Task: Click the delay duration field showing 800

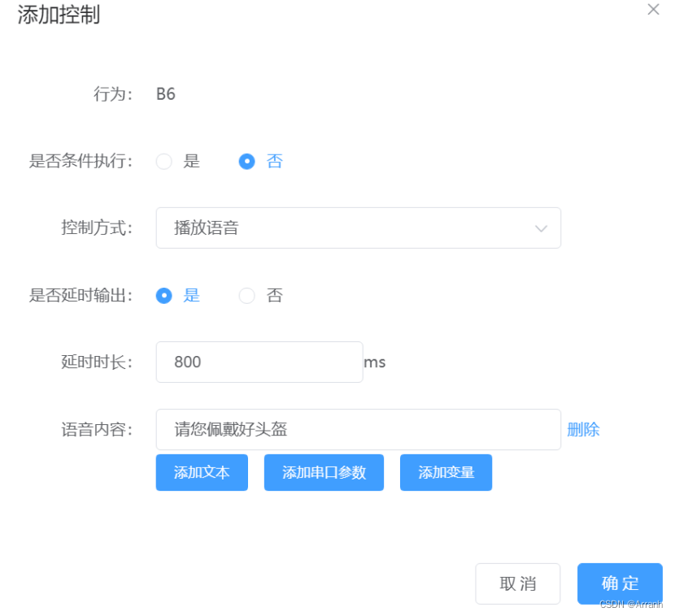Action: coord(259,362)
